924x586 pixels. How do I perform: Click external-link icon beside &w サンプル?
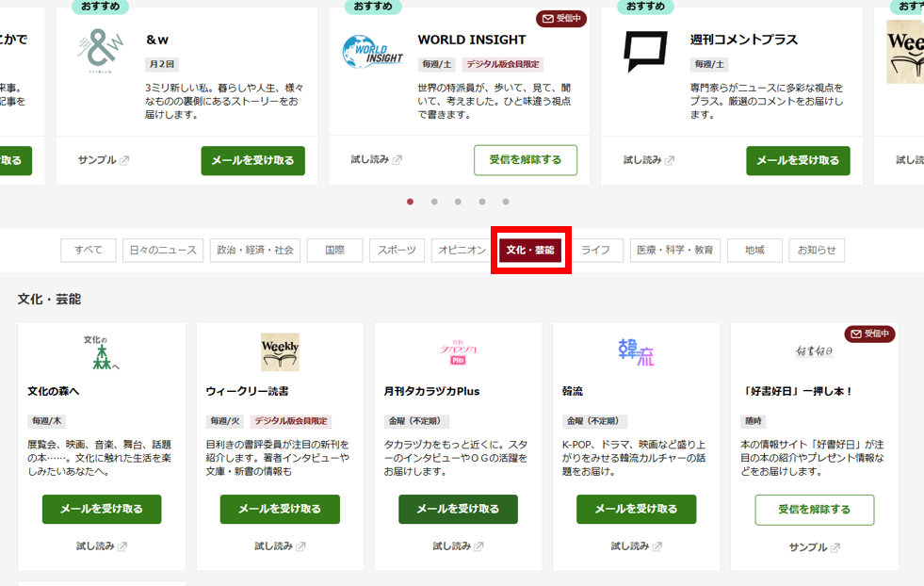click(x=123, y=160)
